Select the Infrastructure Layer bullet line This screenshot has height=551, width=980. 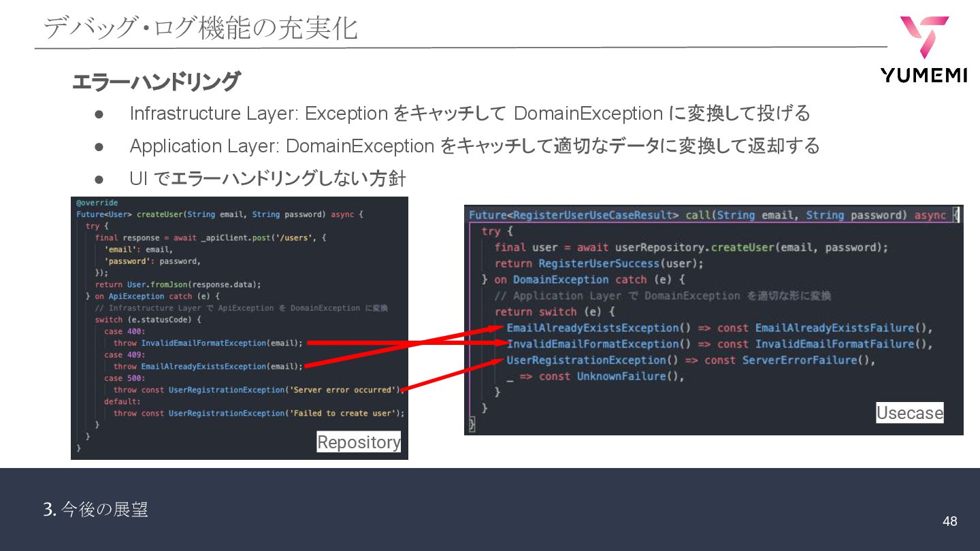point(470,113)
